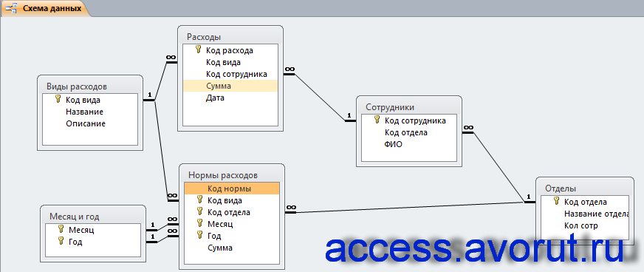Click the key icon beside Год in Нормы расходов
This screenshot has width=644, height=272.
200,235
